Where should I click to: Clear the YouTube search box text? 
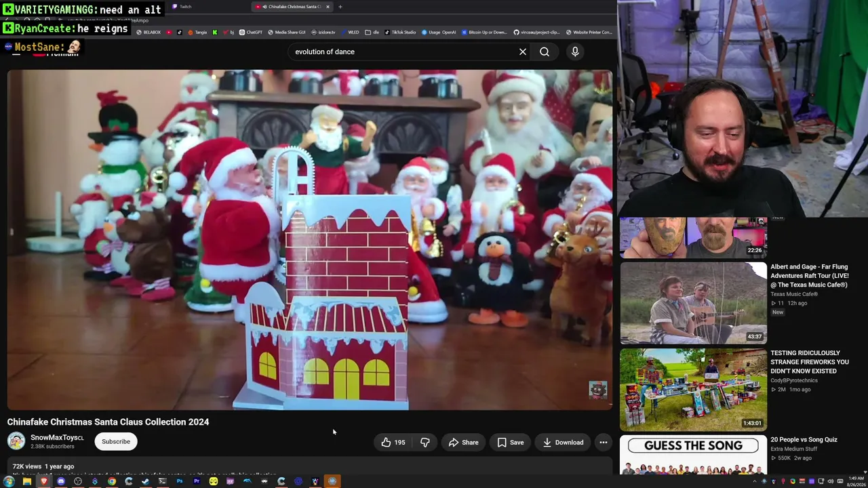(523, 52)
